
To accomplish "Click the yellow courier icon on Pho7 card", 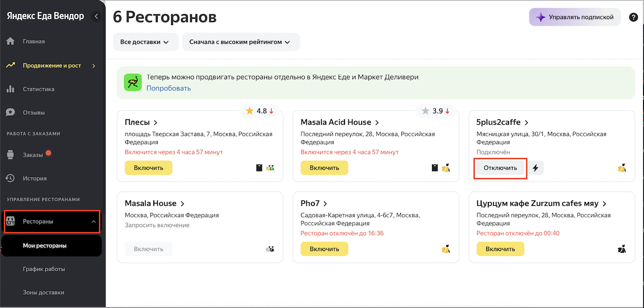I will (x=446, y=249).
